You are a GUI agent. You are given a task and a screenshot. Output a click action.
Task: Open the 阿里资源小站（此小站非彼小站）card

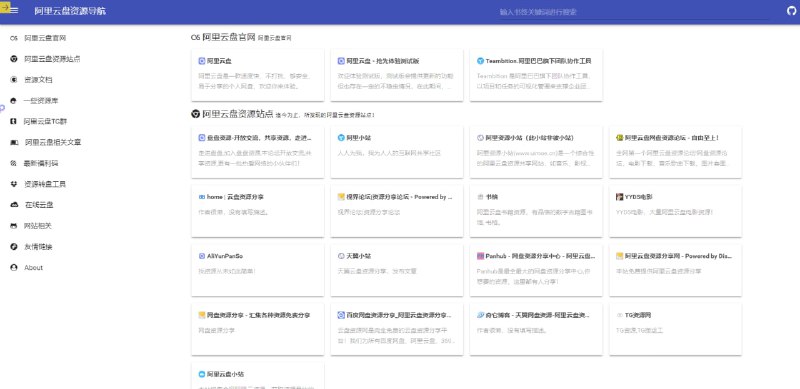[536, 152]
